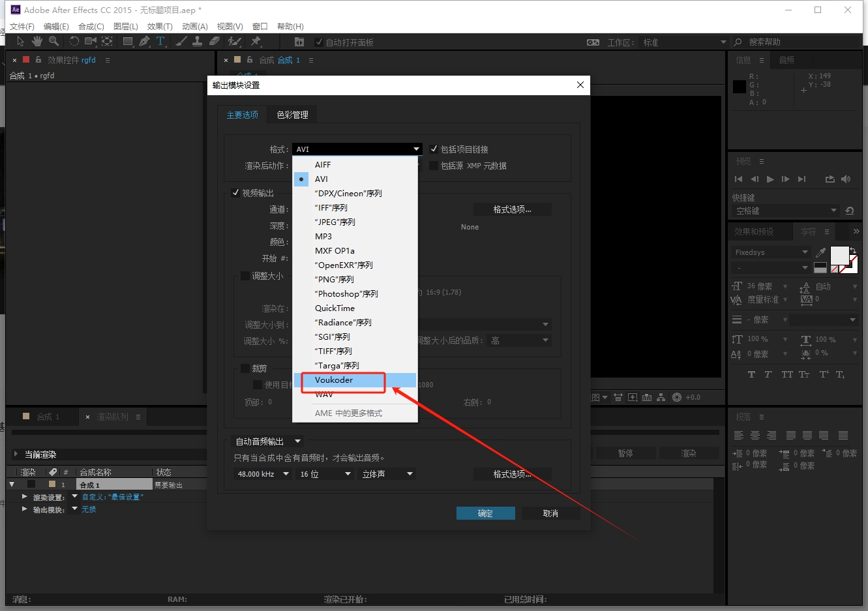Toggle the 视频输出 checkbox
Image resolution: width=868 pixels, height=611 pixels.
235,192
